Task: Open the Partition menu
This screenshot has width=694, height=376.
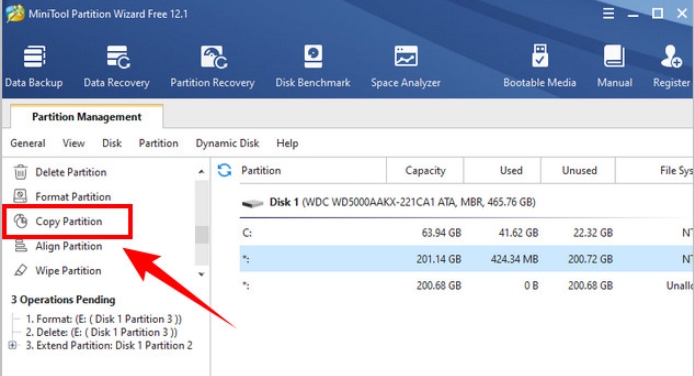Action: tap(158, 143)
